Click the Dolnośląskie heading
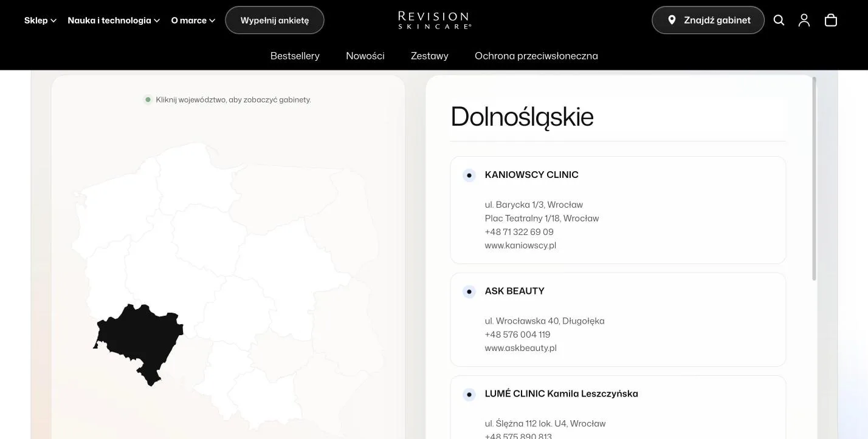The height and width of the screenshot is (439, 868). [x=522, y=117]
